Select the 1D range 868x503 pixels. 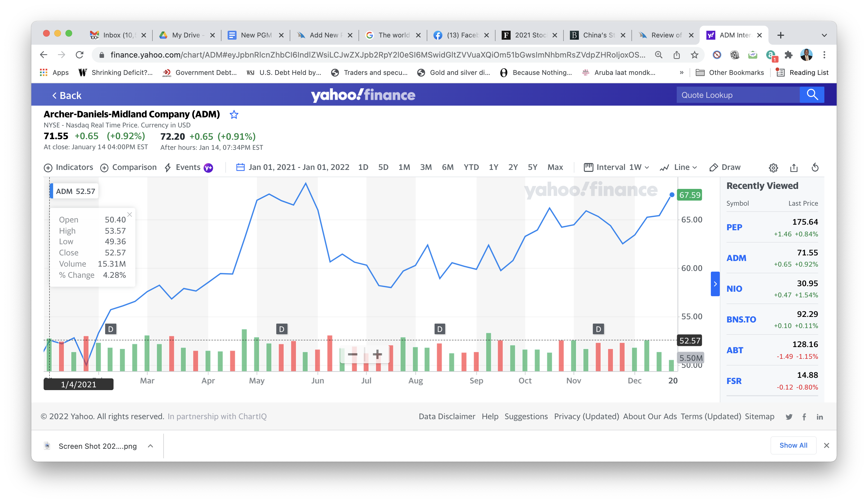363,167
